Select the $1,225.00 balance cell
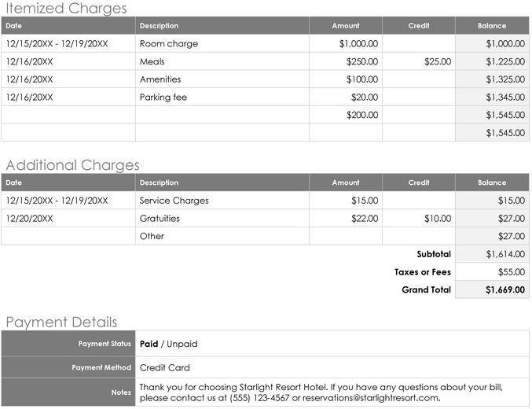 pyautogui.click(x=492, y=61)
